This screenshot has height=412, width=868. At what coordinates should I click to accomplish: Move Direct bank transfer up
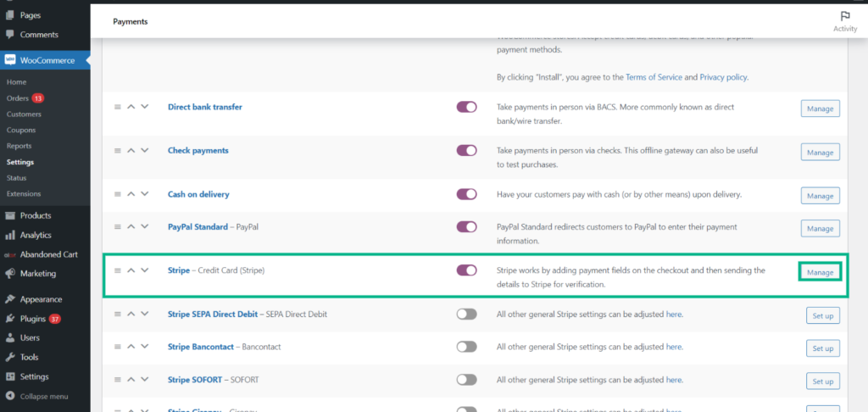131,107
